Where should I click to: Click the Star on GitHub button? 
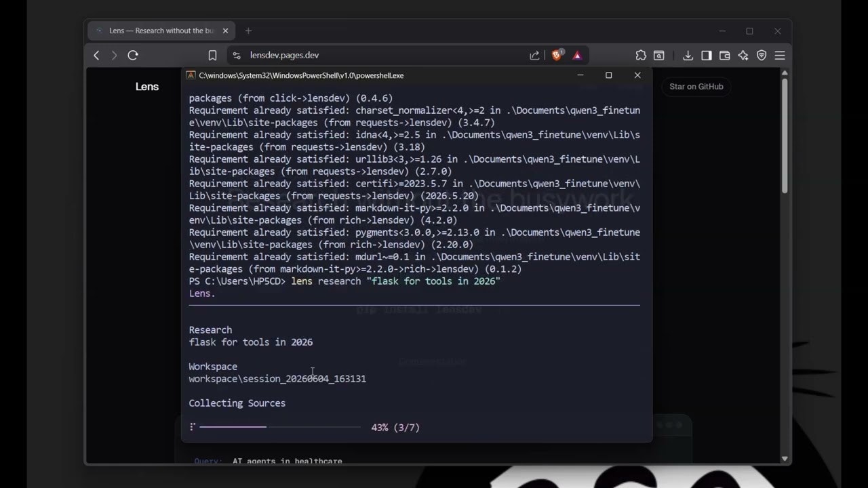(696, 87)
